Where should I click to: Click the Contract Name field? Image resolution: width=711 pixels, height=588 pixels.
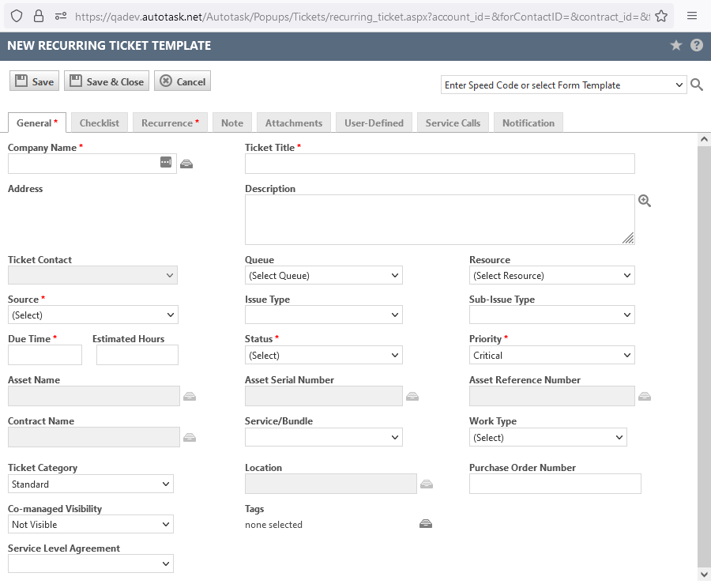coord(94,437)
